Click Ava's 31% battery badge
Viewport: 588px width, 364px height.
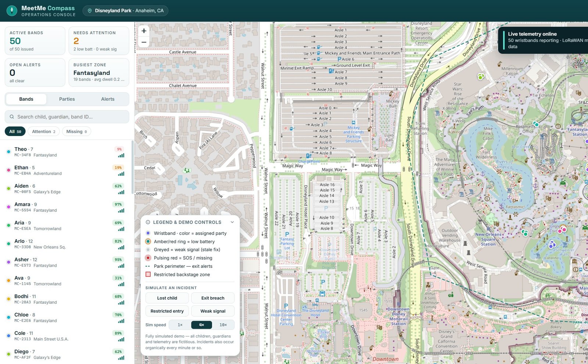point(118,278)
